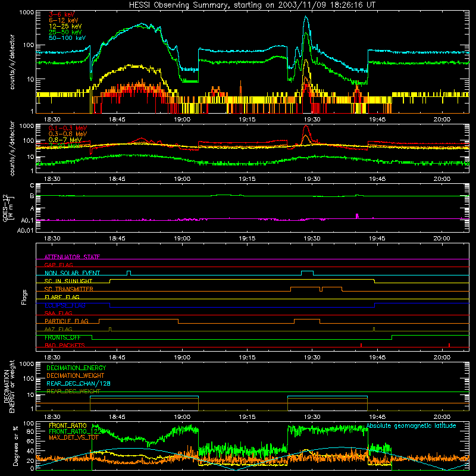476x476 pixels.
Task: Select the BAD_PACKETS flag label
Action: tap(65, 345)
